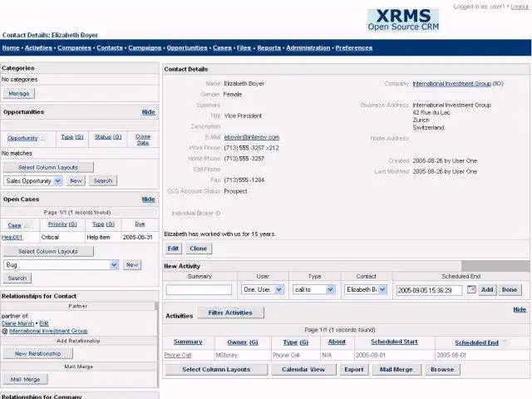Go to Home in navigation bar

pyautogui.click(x=11, y=48)
